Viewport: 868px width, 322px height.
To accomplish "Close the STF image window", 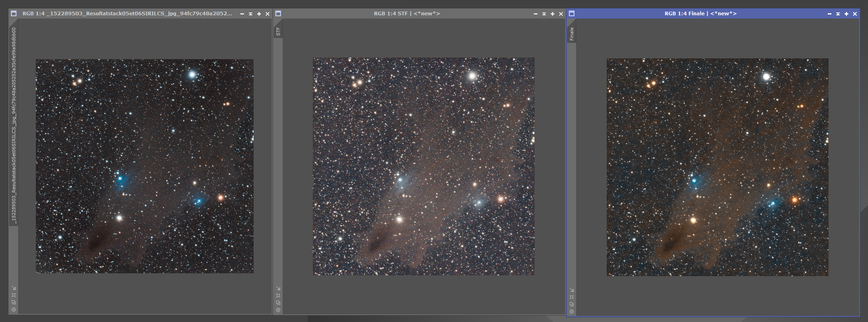I will pos(561,14).
